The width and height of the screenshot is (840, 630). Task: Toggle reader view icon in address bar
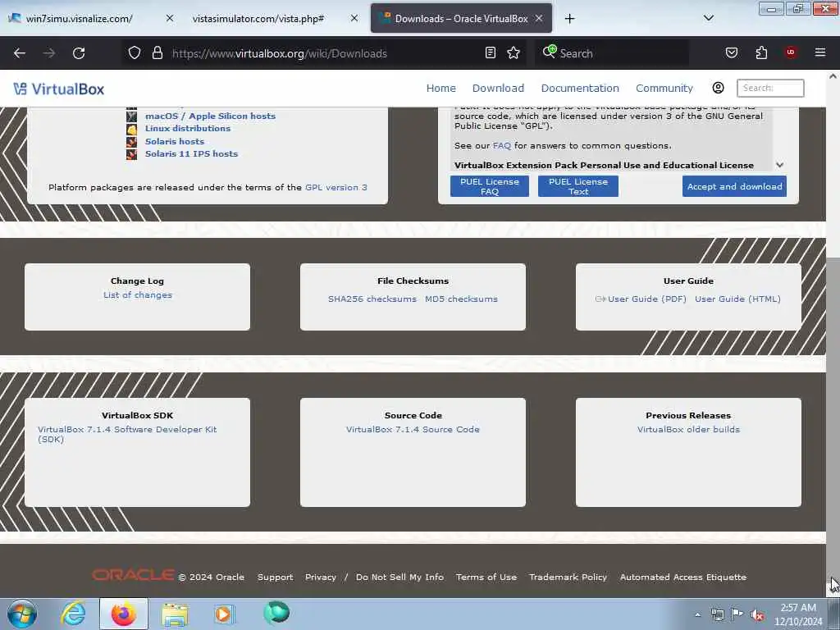(491, 52)
